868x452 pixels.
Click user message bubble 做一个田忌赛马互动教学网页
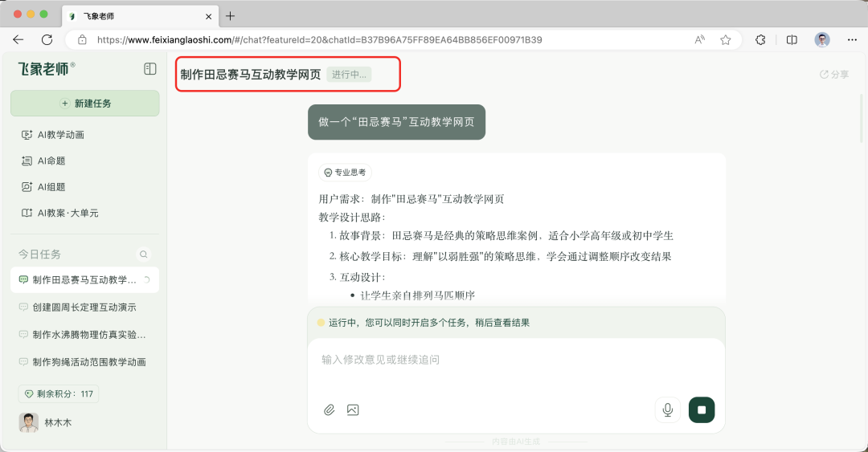[x=396, y=122]
